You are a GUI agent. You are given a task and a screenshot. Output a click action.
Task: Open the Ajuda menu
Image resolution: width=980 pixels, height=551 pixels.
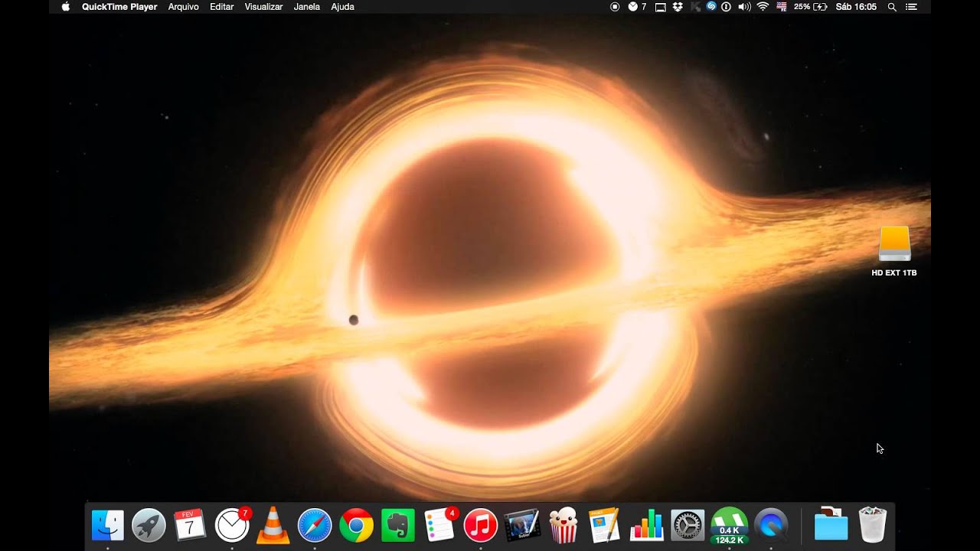tap(342, 7)
